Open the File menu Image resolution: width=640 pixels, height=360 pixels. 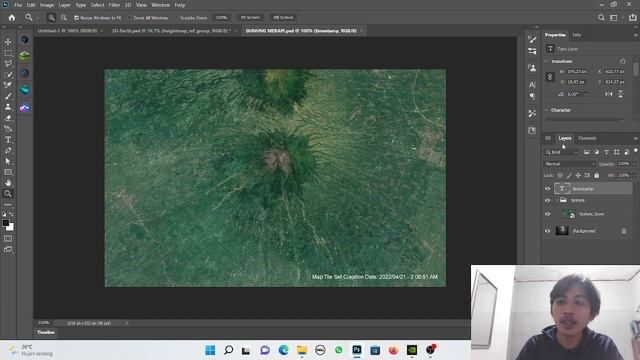pyautogui.click(x=18, y=5)
